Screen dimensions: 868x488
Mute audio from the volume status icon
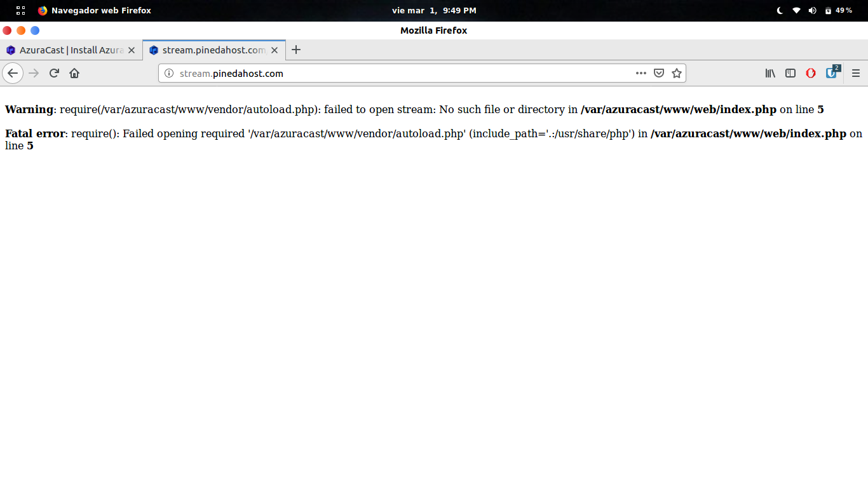click(813, 10)
